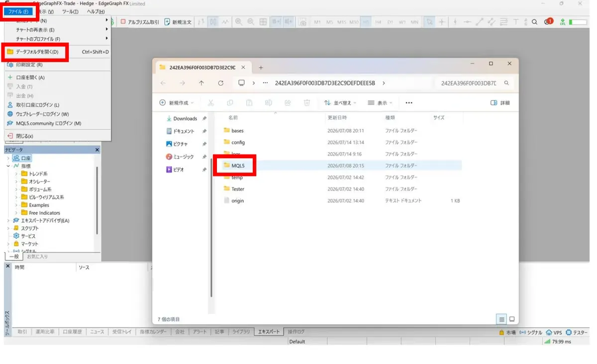This screenshot has width=597, height=364.
Task: Toggle the 詳細 details pane
Action: tap(500, 103)
